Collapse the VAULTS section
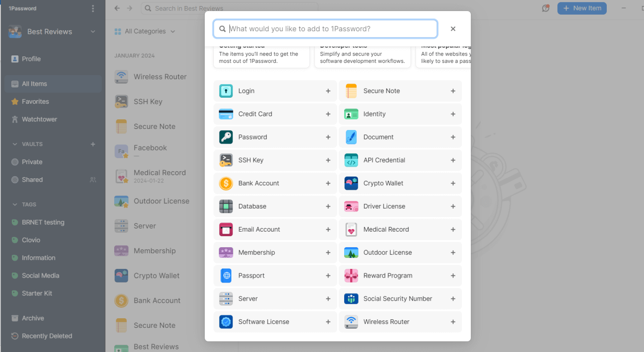644x352 pixels. pyautogui.click(x=14, y=144)
